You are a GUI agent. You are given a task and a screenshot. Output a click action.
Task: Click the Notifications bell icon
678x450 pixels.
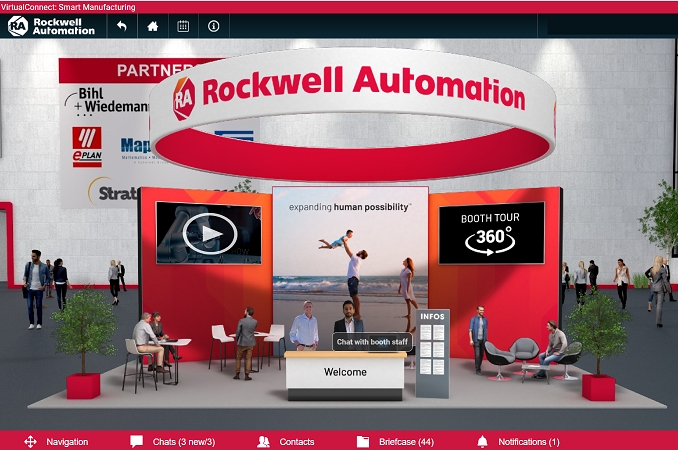pyautogui.click(x=482, y=441)
